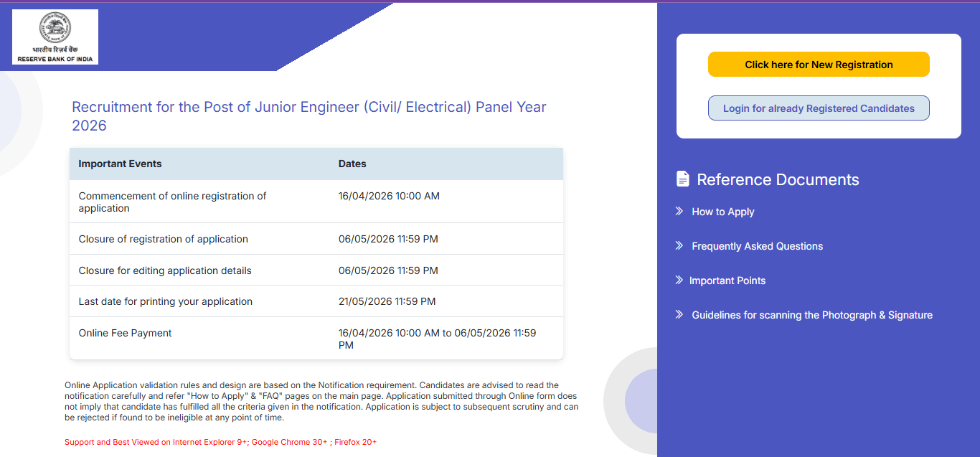Click the chevron icon before Guidelines for scanning
The image size is (980, 457).
pos(678,314)
